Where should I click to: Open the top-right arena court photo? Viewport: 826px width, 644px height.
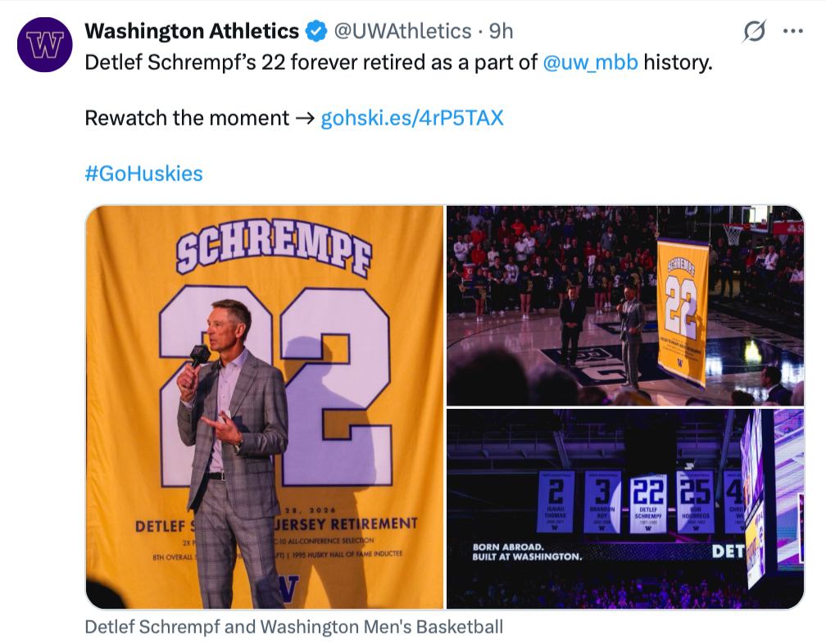[625, 306]
